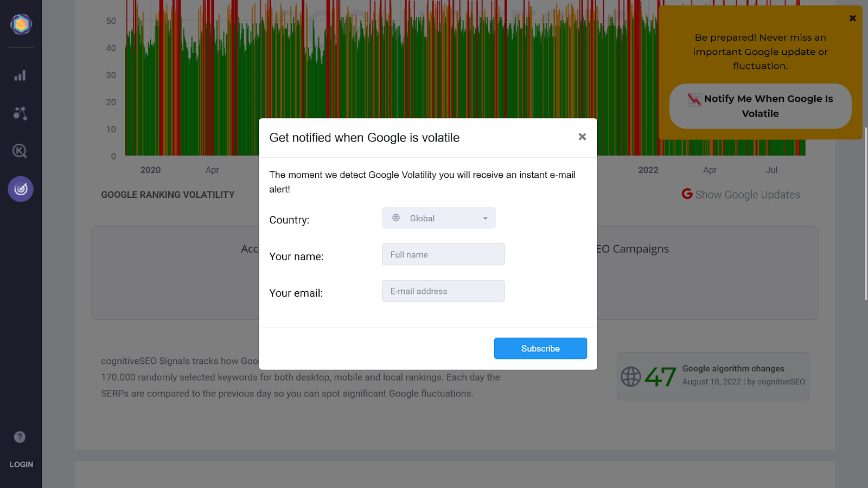Click the 'Get notified when Google is volatile' title
Screen dimensions: 868x488
point(365,138)
